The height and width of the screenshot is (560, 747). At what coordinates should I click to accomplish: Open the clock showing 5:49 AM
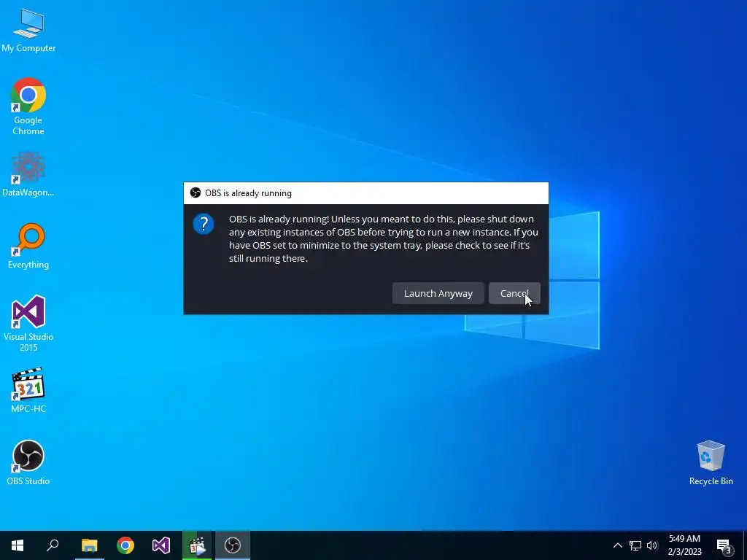click(684, 545)
